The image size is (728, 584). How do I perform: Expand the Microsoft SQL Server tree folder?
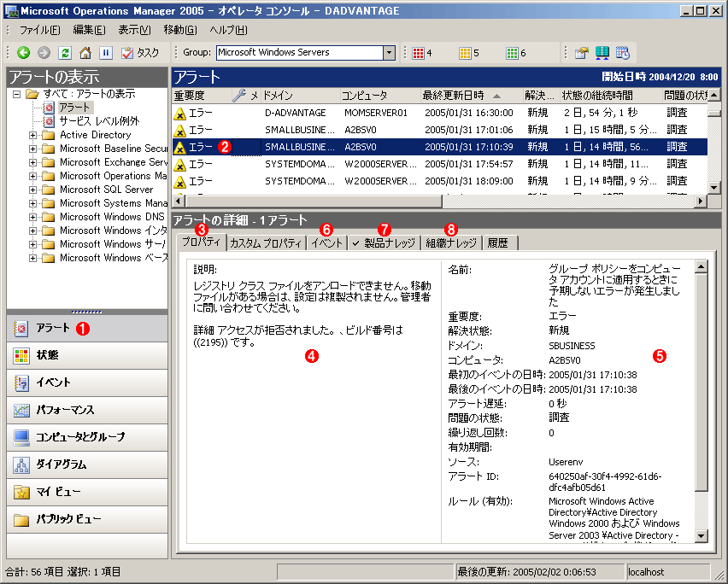point(32,190)
